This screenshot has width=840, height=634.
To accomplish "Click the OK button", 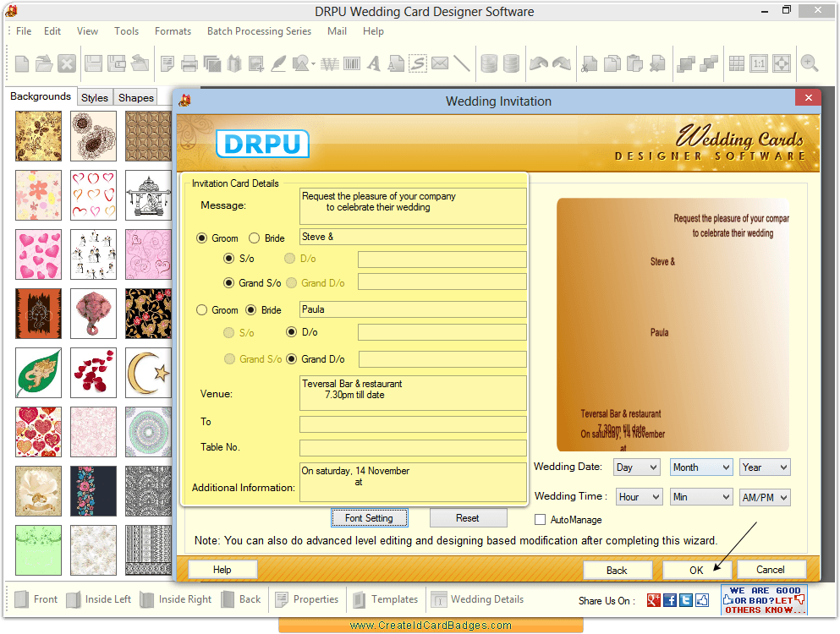I will tap(696, 571).
